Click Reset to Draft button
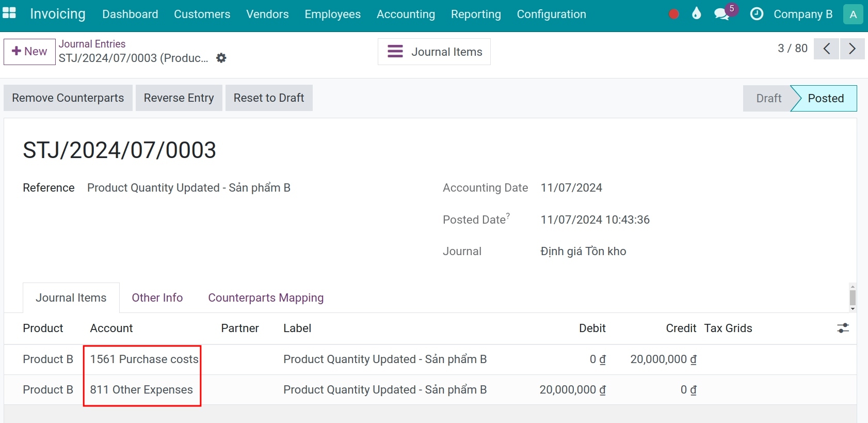Image resolution: width=868 pixels, height=423 pixels. pos(269,98)
